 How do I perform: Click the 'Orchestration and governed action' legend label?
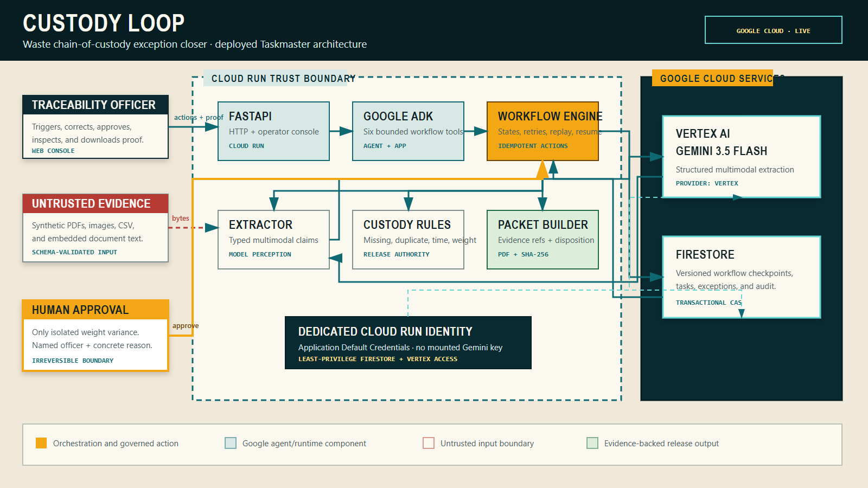[x=116, y=444]
